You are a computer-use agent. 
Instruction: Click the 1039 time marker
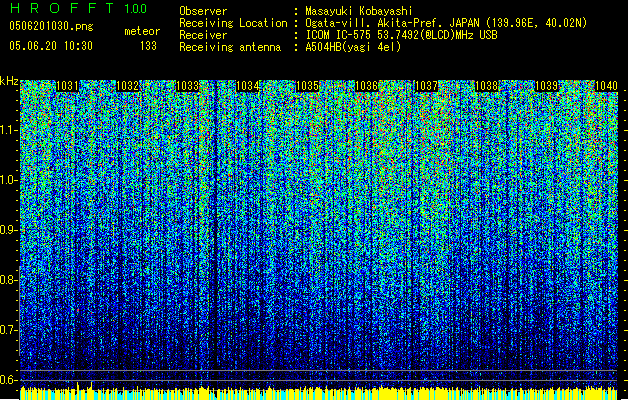tap(547, 87)
